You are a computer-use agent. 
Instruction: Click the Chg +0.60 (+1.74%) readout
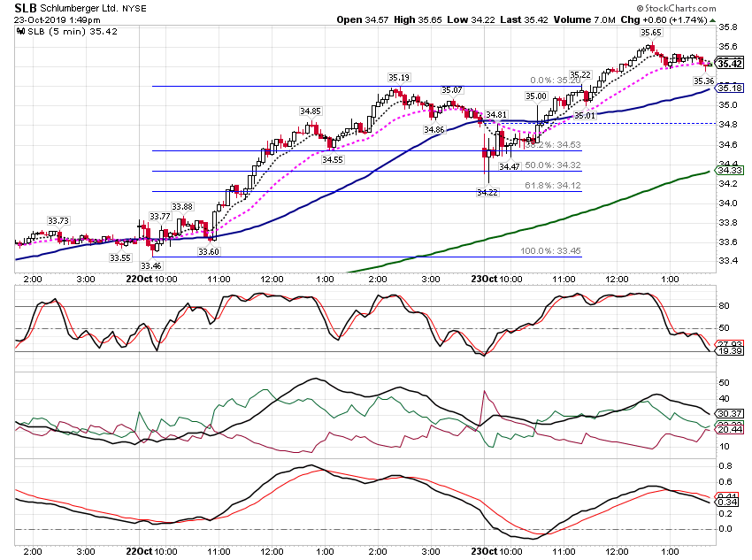pos(664,19)
